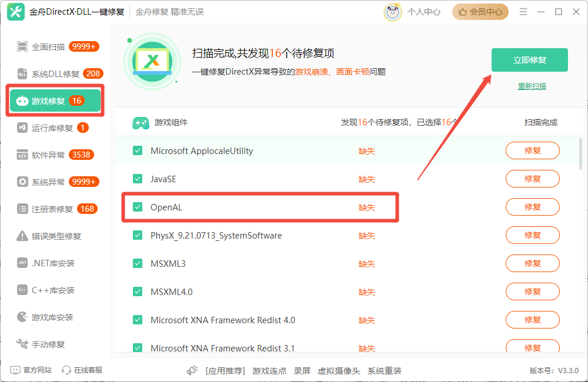
Task: Click the 录屏 screen recording link
Action: (302, 371)
